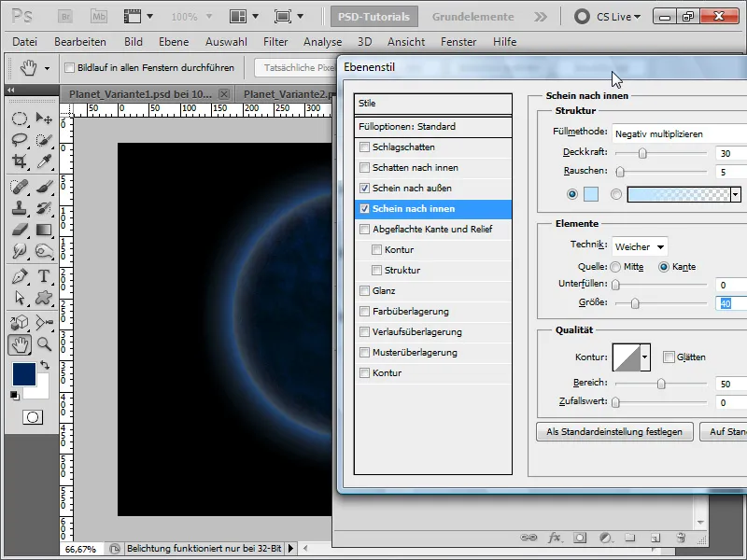Select the Zoom tool
Screen dimensions: 747x560
point(44,343)
